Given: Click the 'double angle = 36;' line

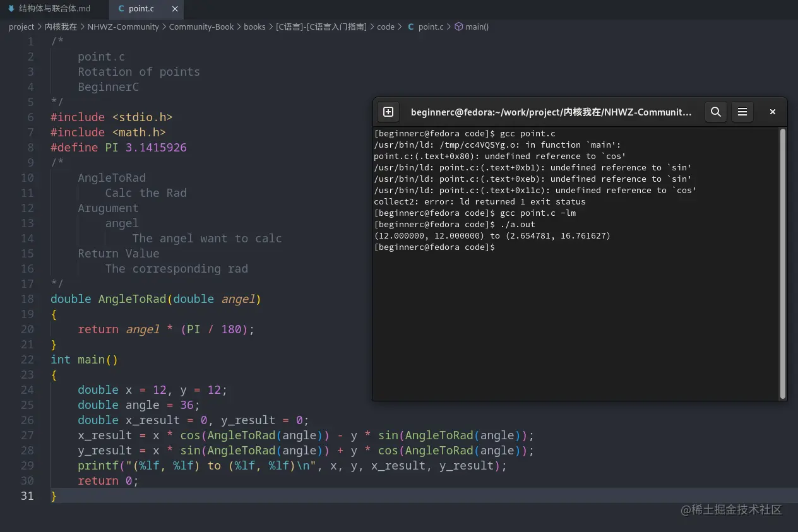Looking at the screenshot, I should (139, 405).
